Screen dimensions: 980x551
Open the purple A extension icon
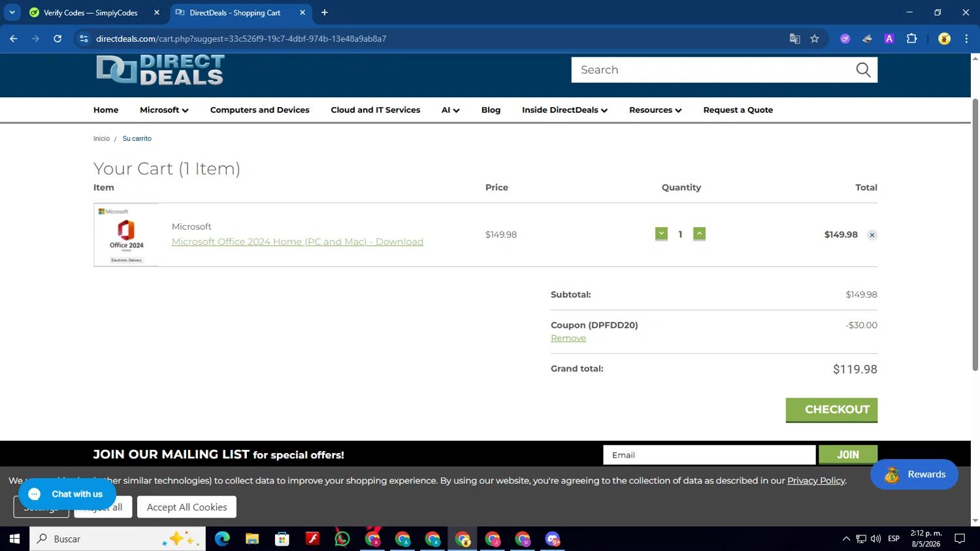pos(889,39)
